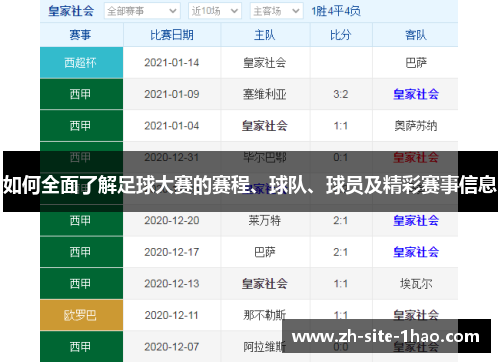The height and width of the screenshot is (362, 500).
Task: Open the 全部赛事 competition filter dropdown
Action: point(142,11)
